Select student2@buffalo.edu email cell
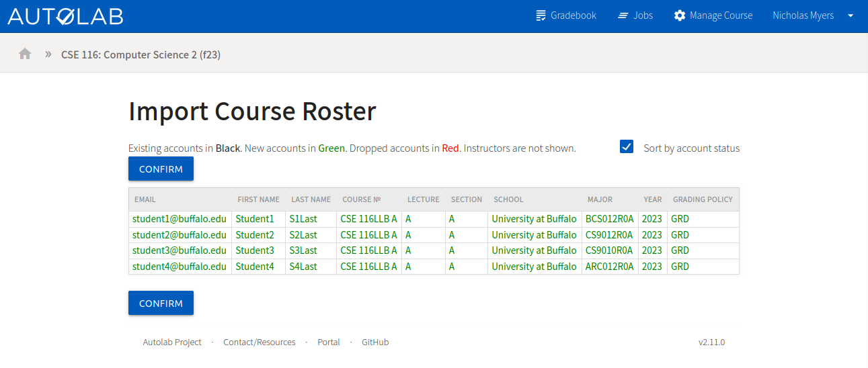Image resolution: width=868 pixels, height=368 pixels. (x=180, y=235)
